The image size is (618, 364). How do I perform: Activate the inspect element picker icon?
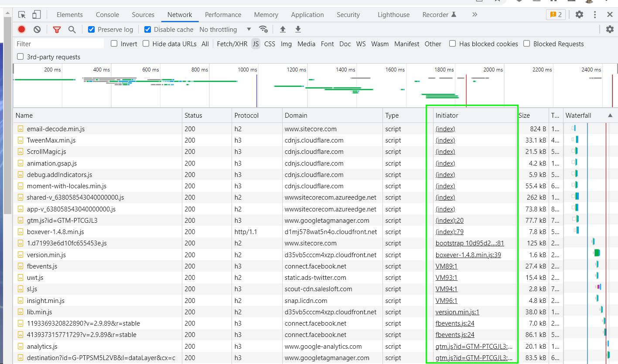22,15
